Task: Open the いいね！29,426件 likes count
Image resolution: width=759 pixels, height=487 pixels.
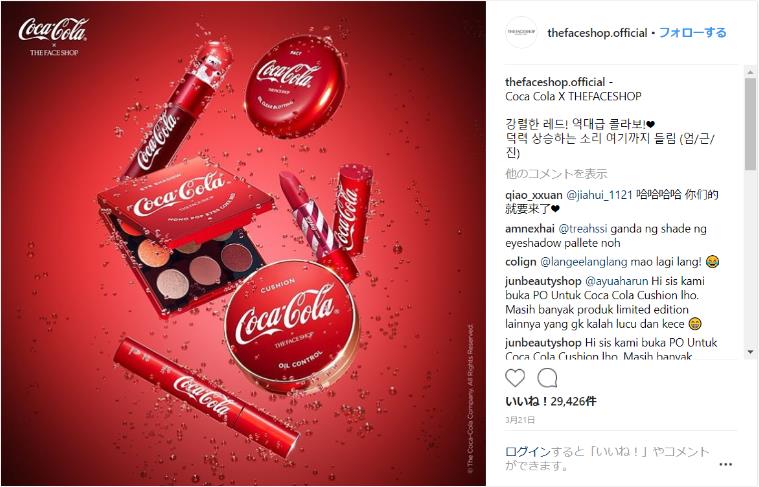Action: (550, 401)
